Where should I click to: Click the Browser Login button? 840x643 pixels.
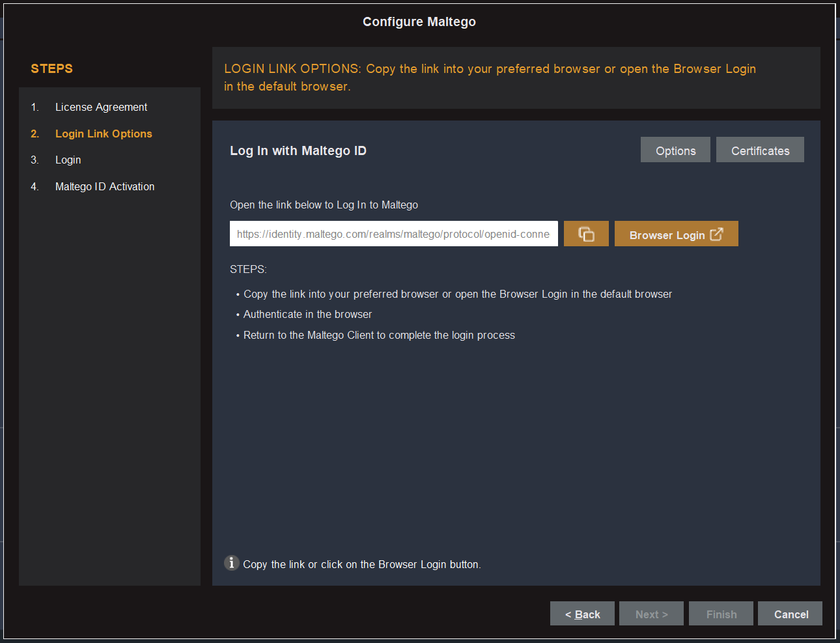tap(676, 234)
